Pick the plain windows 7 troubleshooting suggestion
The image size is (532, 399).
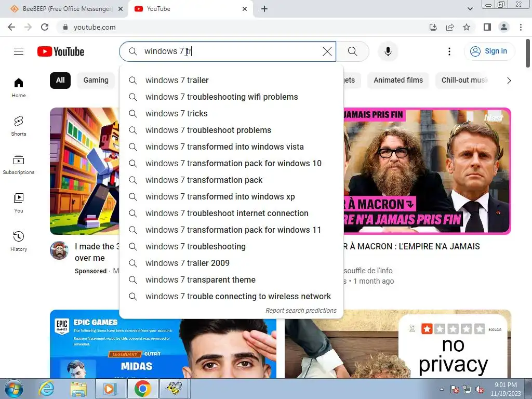(231, 247)
